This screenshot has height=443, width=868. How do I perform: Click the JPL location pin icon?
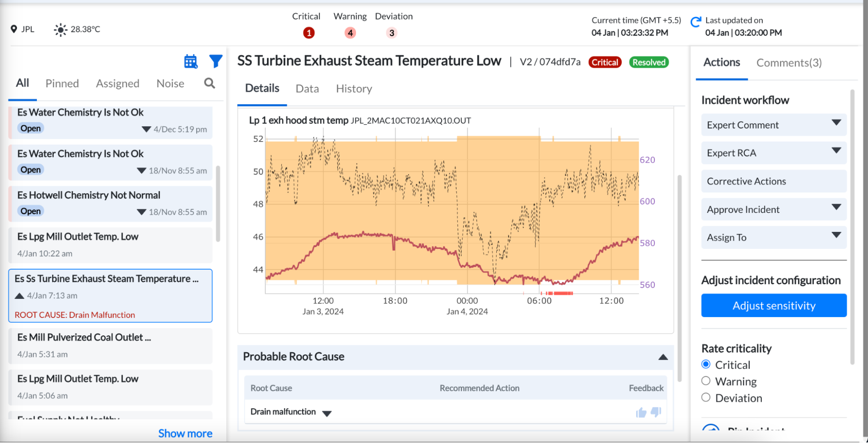click(x=14, y=29)
